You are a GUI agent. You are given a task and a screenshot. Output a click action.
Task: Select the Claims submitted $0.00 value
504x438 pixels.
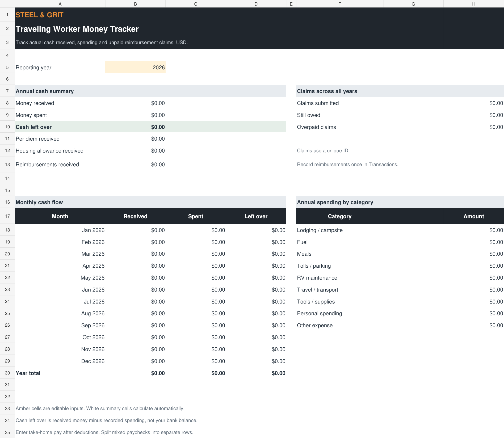click(496, 103)
